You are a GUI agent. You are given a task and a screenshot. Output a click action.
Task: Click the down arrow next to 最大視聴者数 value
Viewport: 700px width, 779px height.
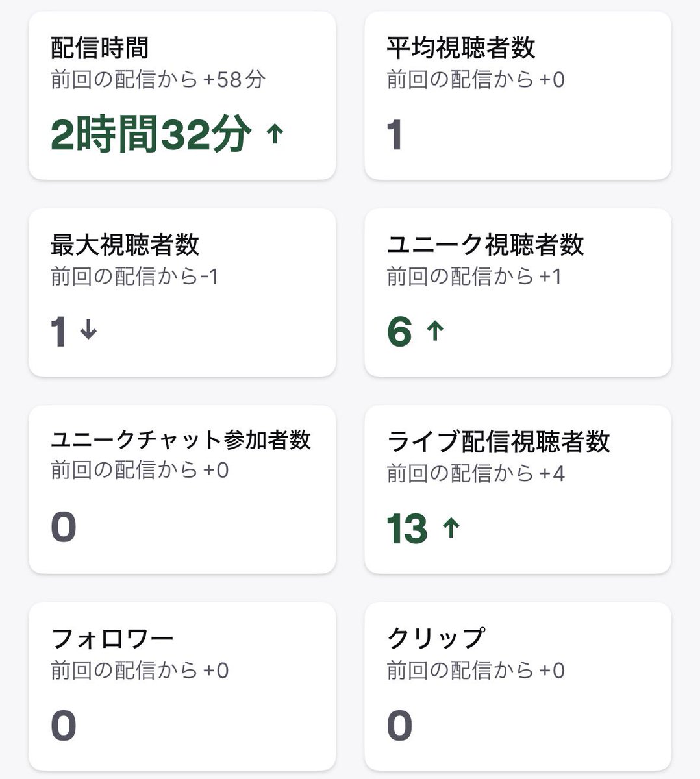[x=88, y=330]
